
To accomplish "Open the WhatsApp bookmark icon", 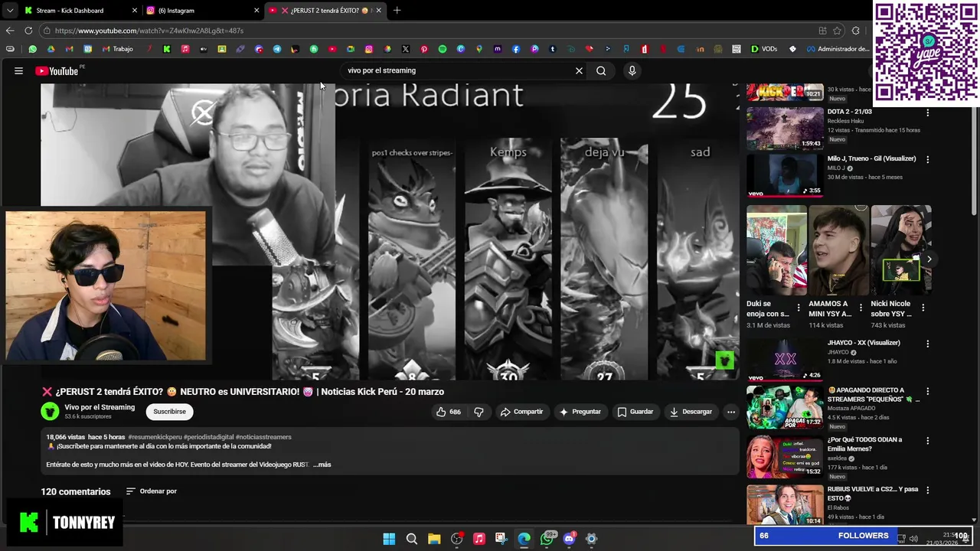I will pos(32,49).
